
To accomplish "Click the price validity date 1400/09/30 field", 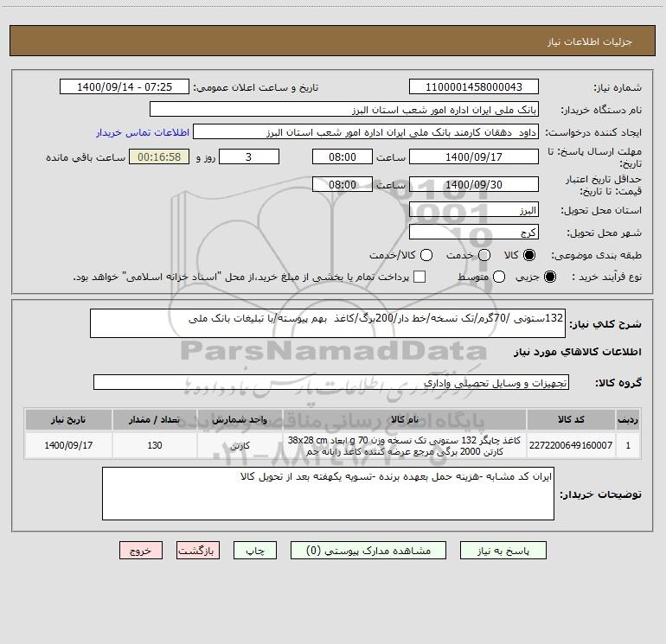I will [x=474, y=184].
